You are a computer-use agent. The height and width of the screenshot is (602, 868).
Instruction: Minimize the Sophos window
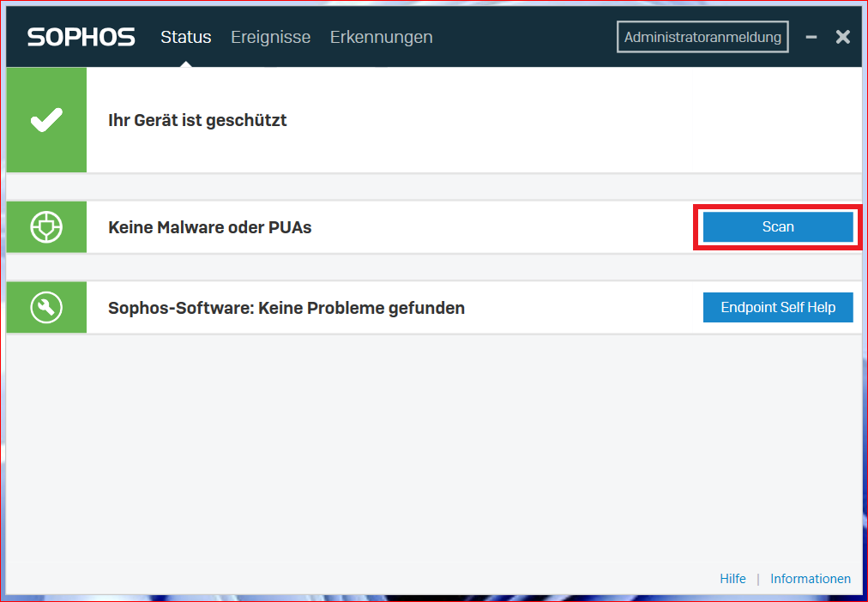click(811, 36)
